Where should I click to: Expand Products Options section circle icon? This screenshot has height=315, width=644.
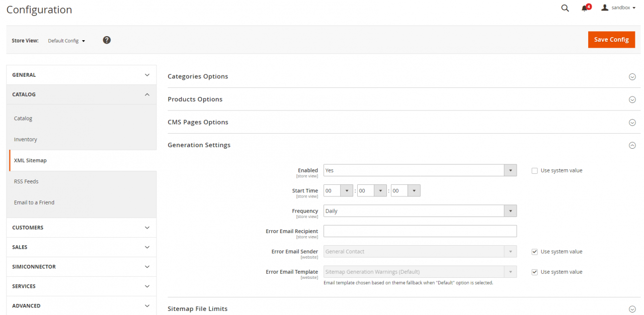[x=632, y=99]
